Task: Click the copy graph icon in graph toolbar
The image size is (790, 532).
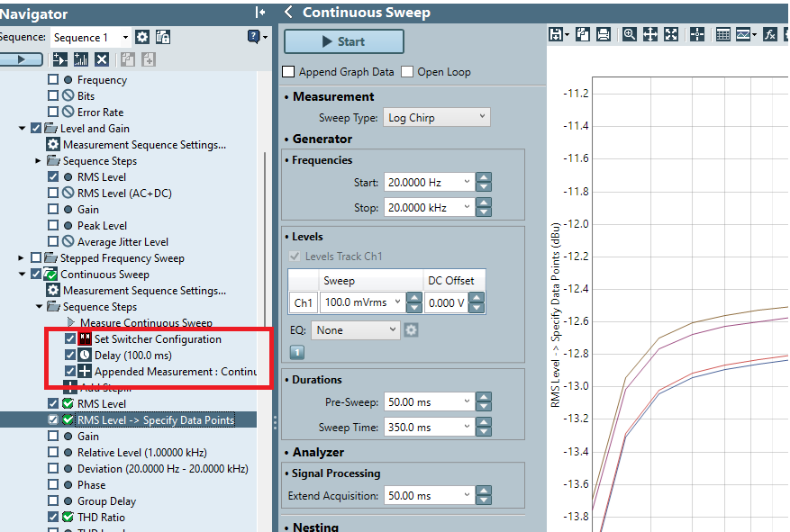Action: click(583, 34)
